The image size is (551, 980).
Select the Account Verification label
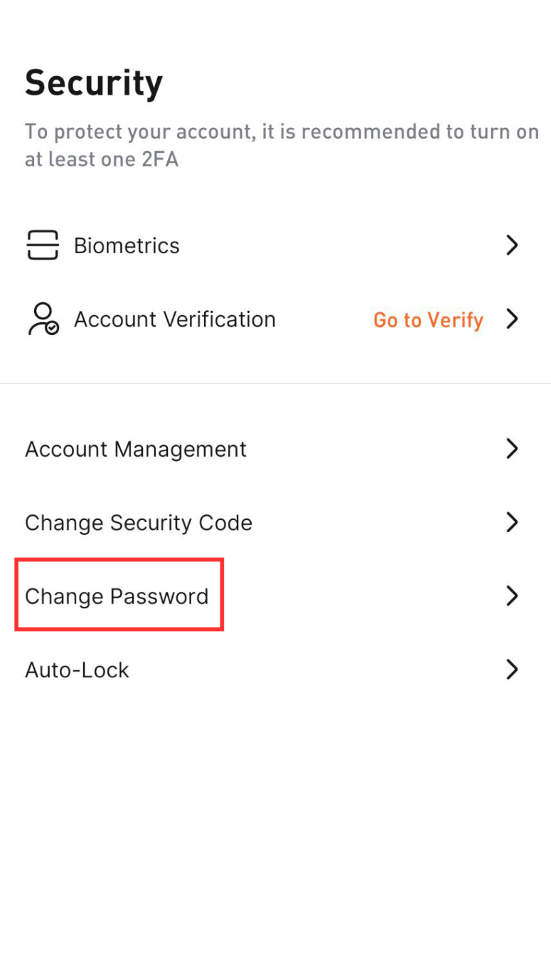pyautogui.click(x=175, y=319)
